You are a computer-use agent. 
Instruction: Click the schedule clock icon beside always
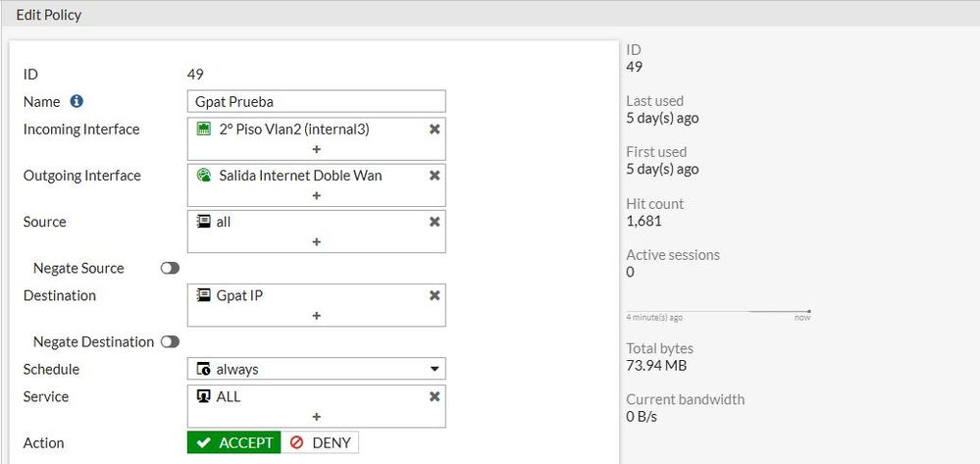204,370
